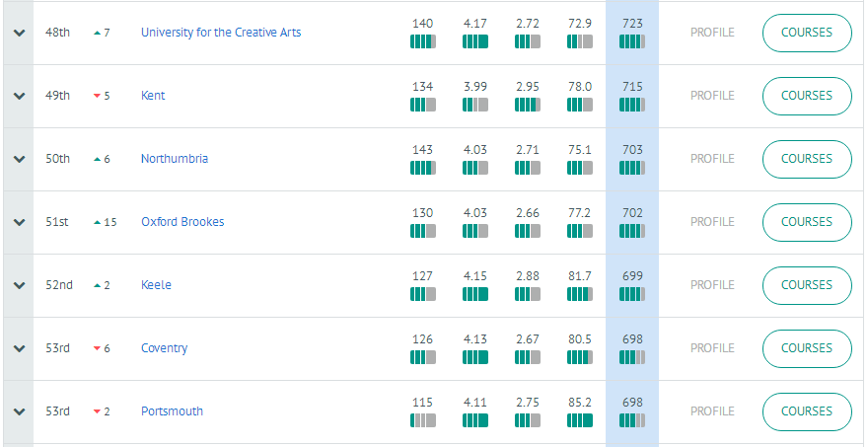
Task: Click the bar under Northumbria value 143
Action: coord(423,168)
